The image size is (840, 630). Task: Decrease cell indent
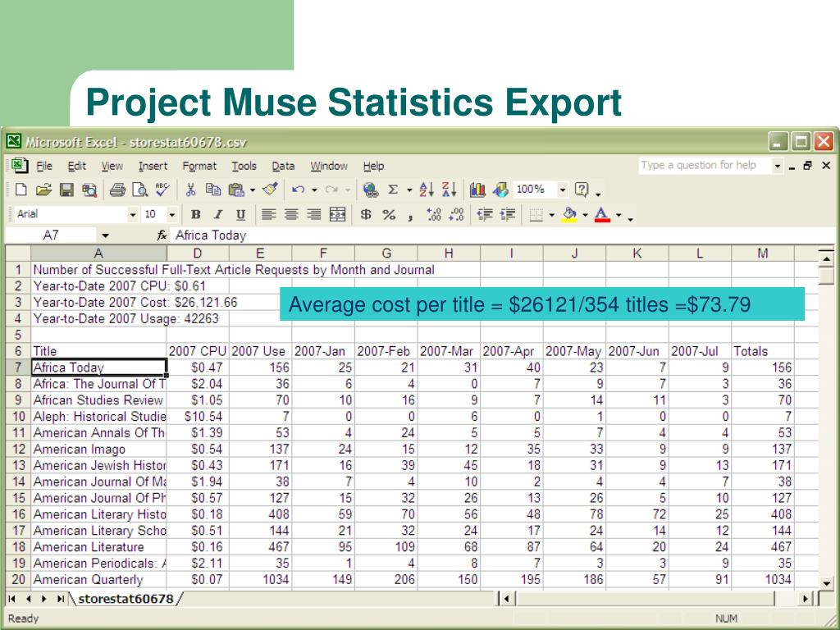pos(485,215)
